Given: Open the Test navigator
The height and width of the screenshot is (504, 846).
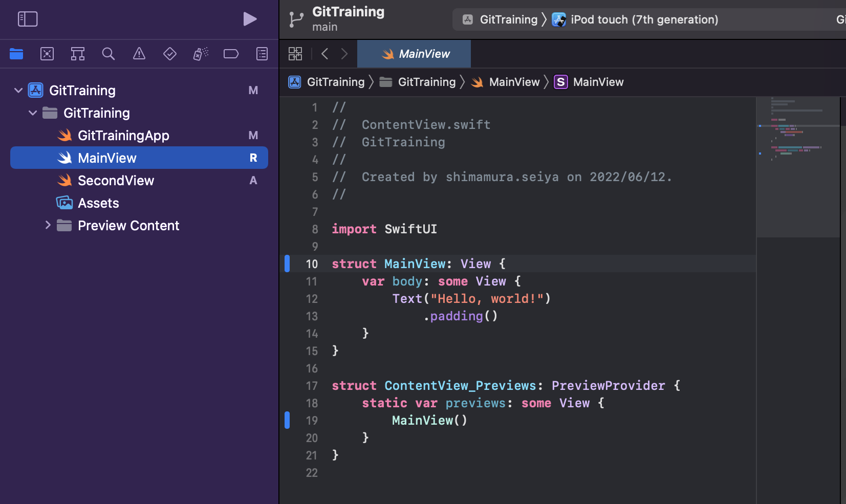Looking at the screenshot, I should [x=169, y=54].
